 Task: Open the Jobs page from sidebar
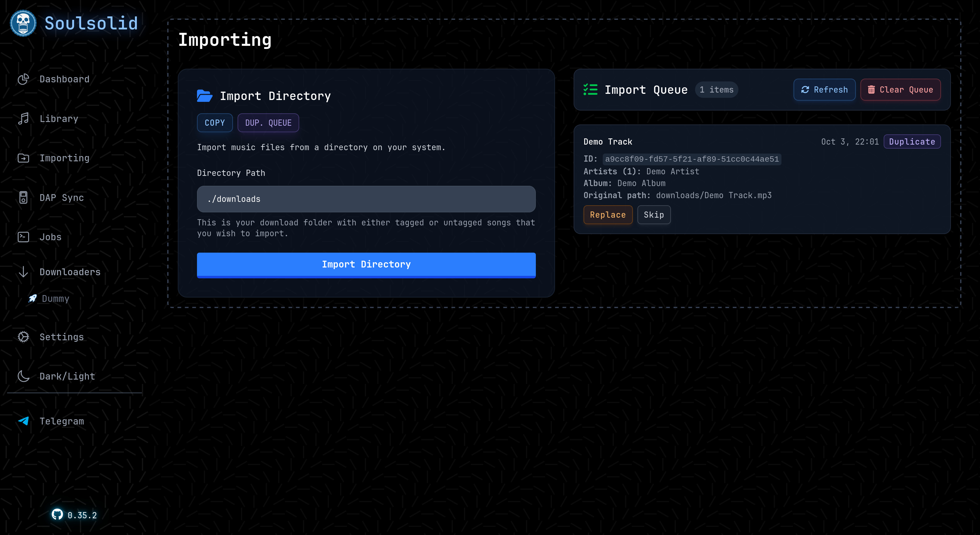50,237
